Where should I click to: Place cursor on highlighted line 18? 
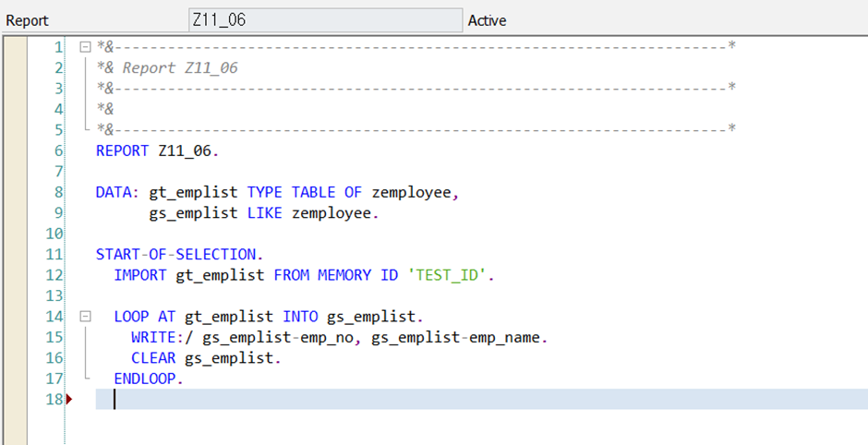(482, 399)
